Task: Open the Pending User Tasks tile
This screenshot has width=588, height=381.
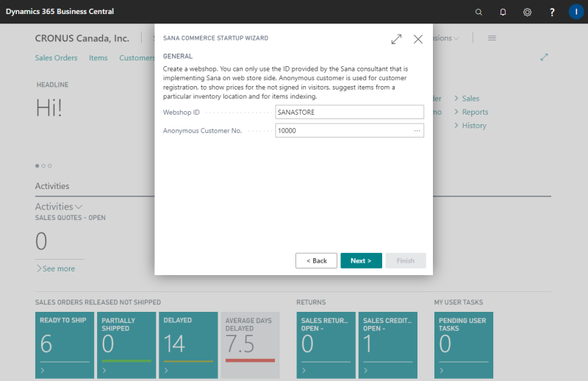Action: point(464,345)
